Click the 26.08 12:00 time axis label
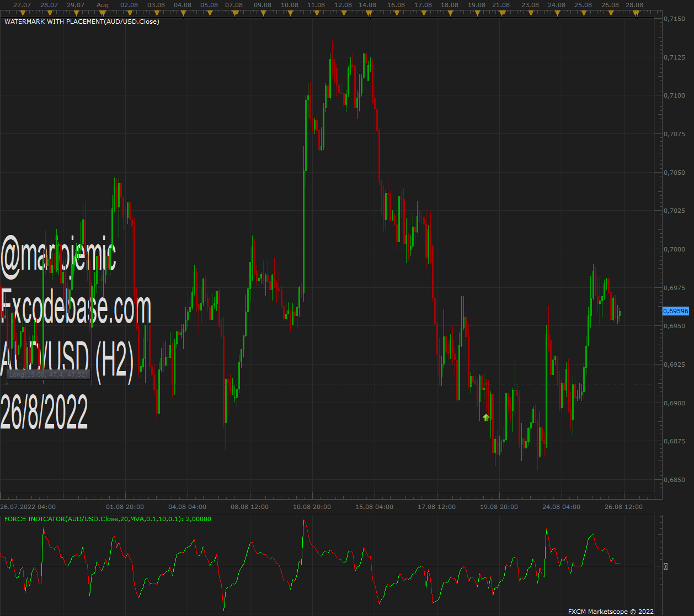The width and height of the screenshot is (694, 616). (623, 507)
